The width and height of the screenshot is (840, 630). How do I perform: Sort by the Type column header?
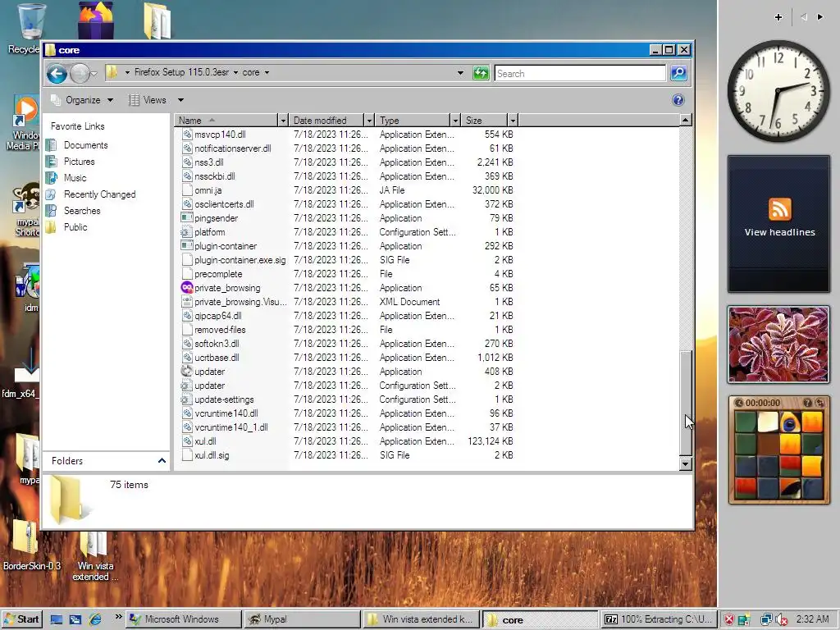(413, 121)
